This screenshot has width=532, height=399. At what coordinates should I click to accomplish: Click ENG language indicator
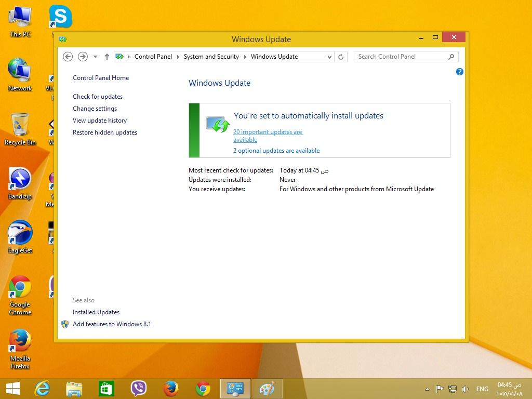point(482,389)
